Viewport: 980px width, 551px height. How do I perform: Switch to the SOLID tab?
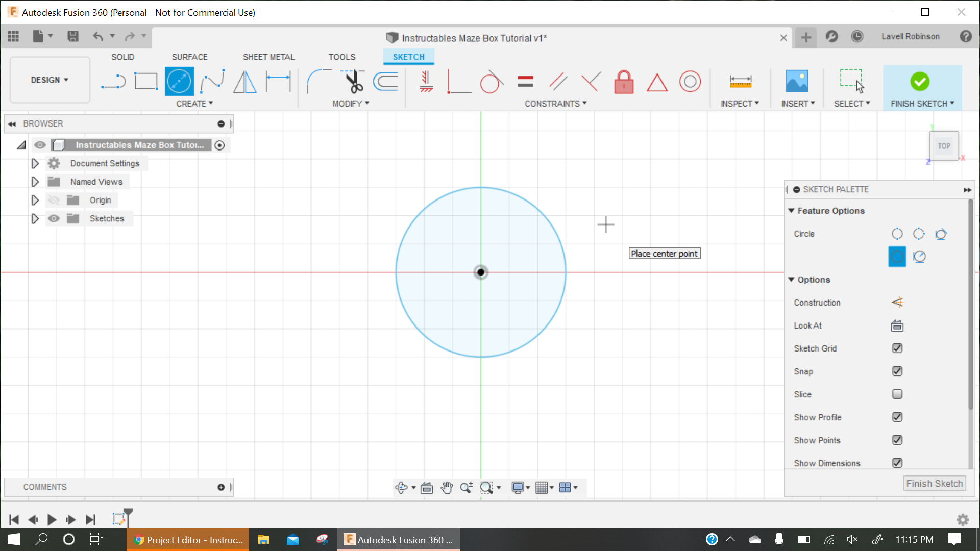pyautogui.click(x=123, y=57)
